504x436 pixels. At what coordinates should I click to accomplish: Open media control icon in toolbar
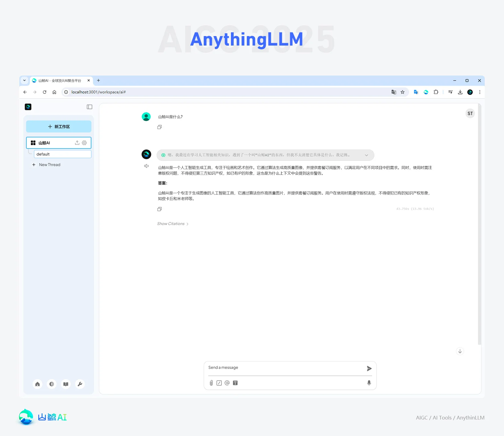[x=450, y=92]
